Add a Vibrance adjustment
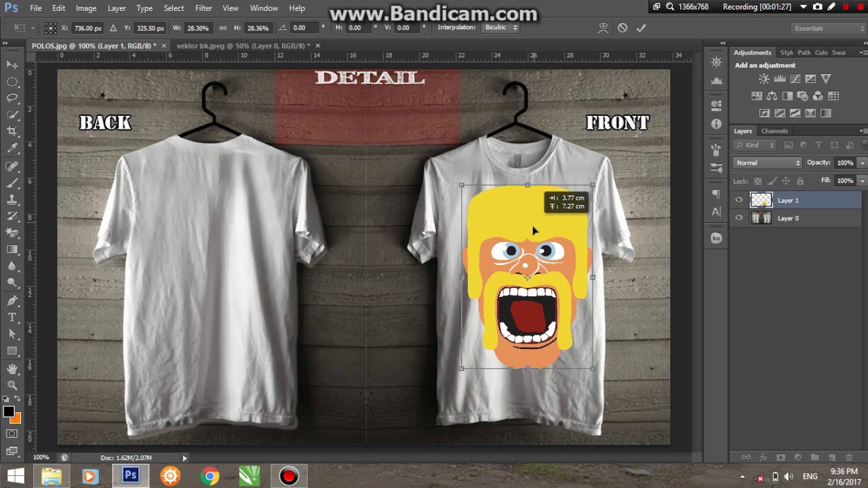 pyautogui.click(x=826, y=79)
